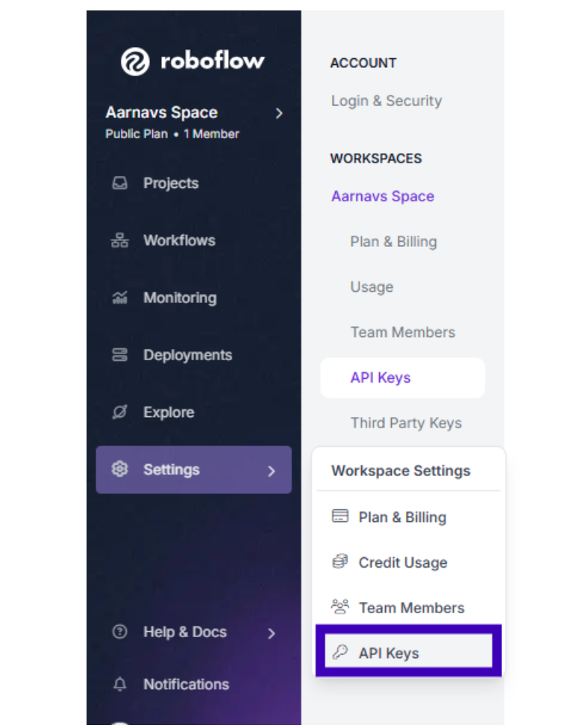573x728 pixels.
Task: Go to Login & Security
Action: point(386,101)
